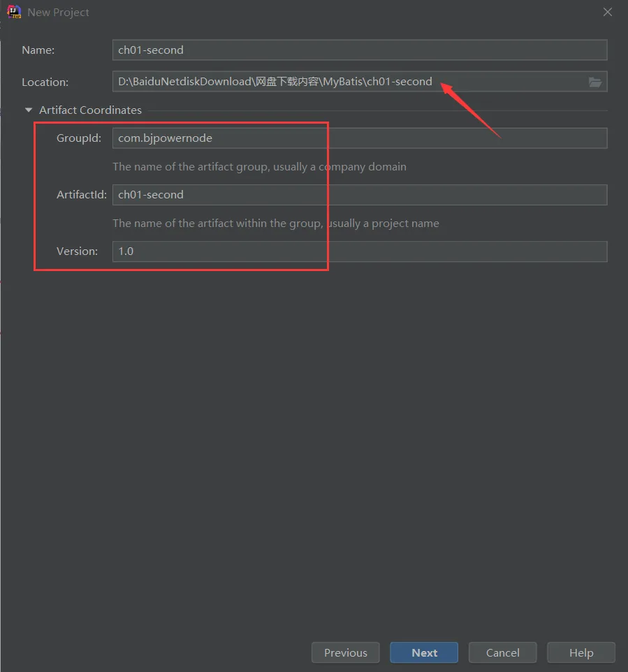This screenshot has width=628, height=672.
Task: Collapse the Artifact Coordinates section
Action: click(x=29, y=110)
